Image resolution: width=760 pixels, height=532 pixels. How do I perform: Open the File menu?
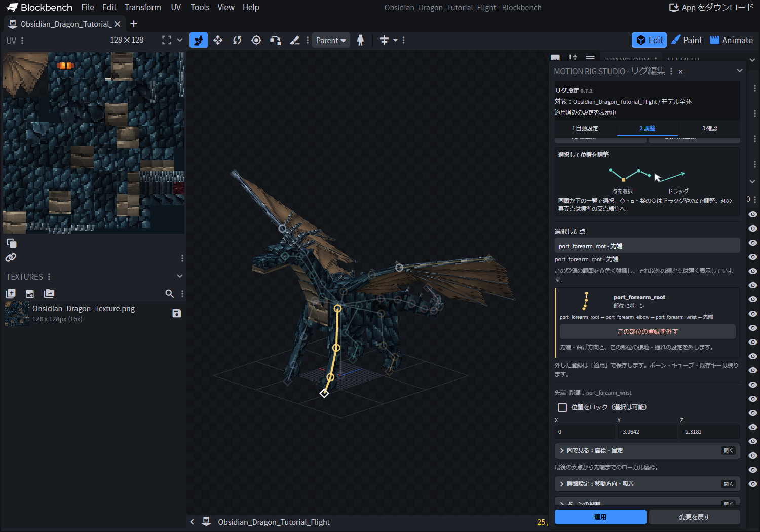pos(88,7)
